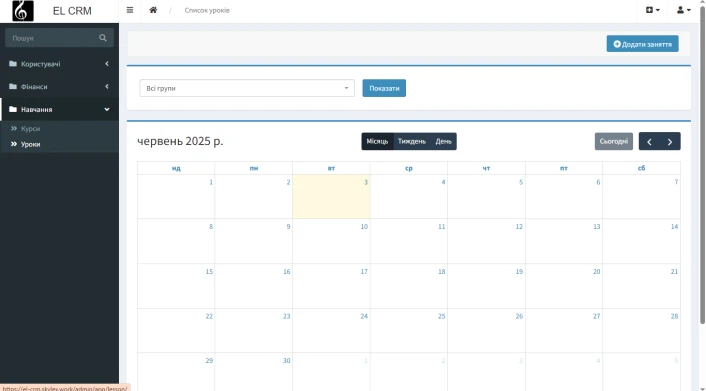Open the Всі групи dropdown
Image resolution: width=706 pixels, height=391 pixels.
pyautogui.click(x=247, y=88)
